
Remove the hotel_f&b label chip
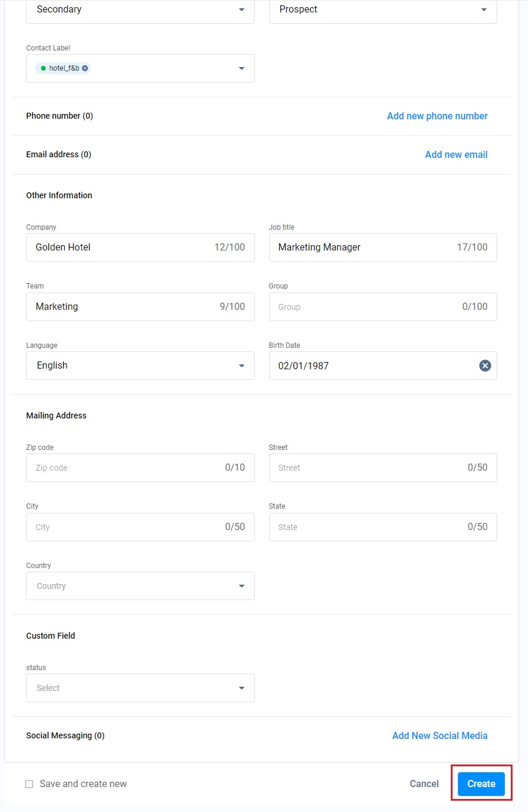(x=85, y=68)
